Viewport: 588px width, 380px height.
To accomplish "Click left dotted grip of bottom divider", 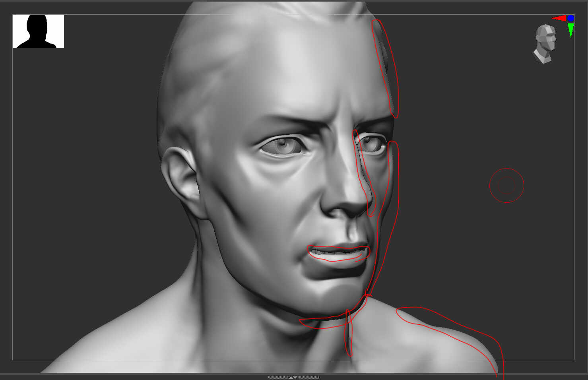I will click(278, 377).
